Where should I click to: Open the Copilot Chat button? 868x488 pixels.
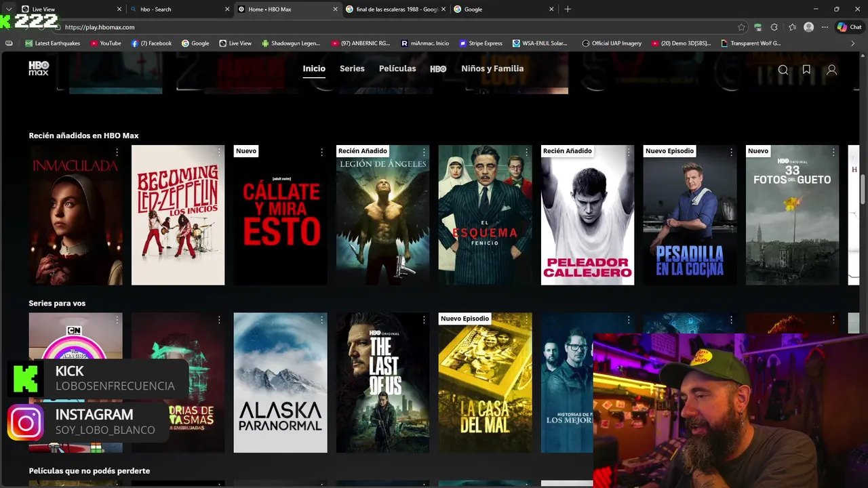coord(849,27)
